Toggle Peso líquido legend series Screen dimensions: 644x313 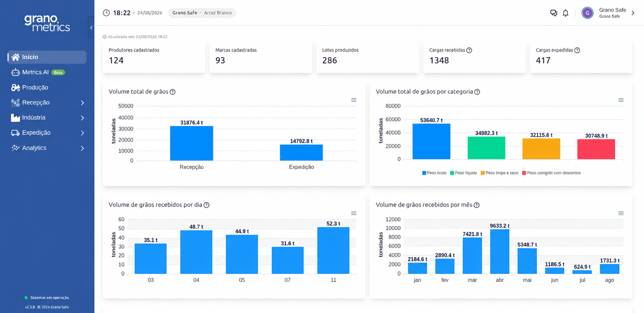click(x=464, y=173)
